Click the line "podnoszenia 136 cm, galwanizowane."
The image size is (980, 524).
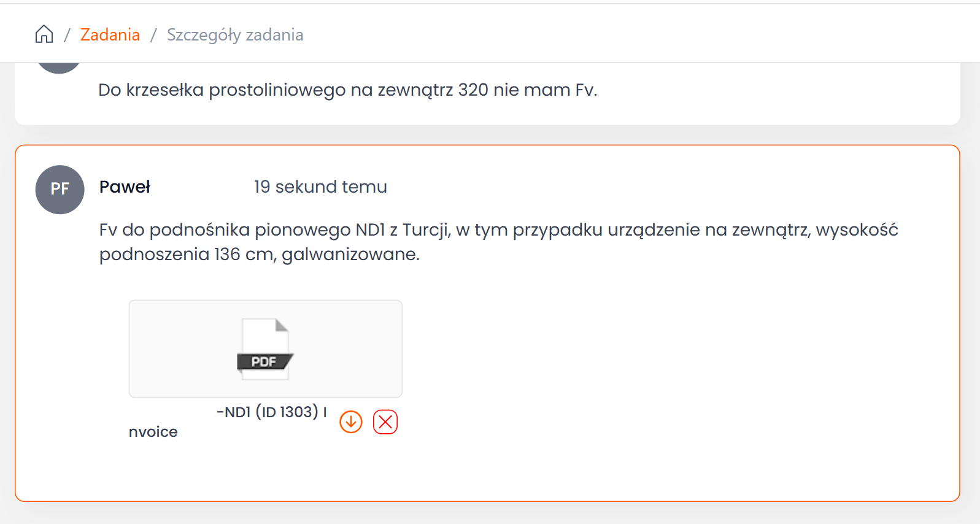click(x=260, y=254)
